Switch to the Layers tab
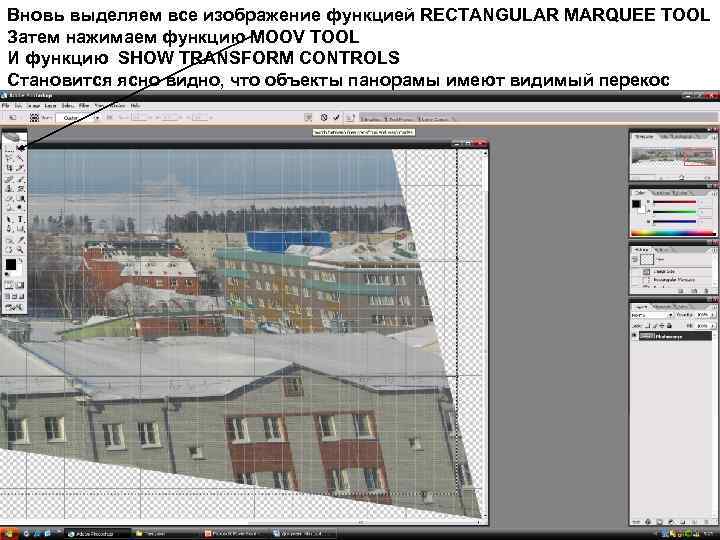Image resolution: width=720 pixels, height=540 pixels. coord(639,306)
